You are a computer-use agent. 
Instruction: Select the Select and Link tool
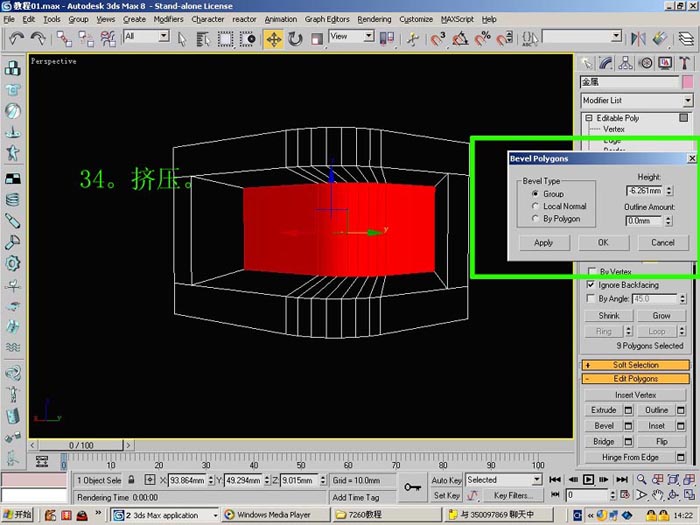click(64, 39)
